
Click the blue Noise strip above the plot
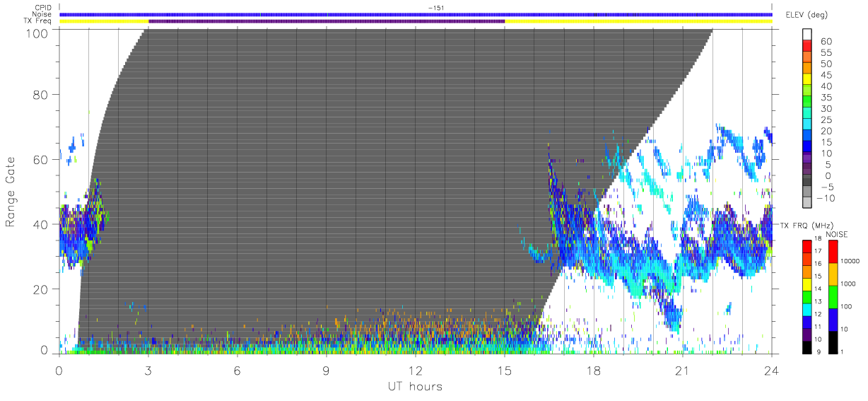[x=416, y=14]
